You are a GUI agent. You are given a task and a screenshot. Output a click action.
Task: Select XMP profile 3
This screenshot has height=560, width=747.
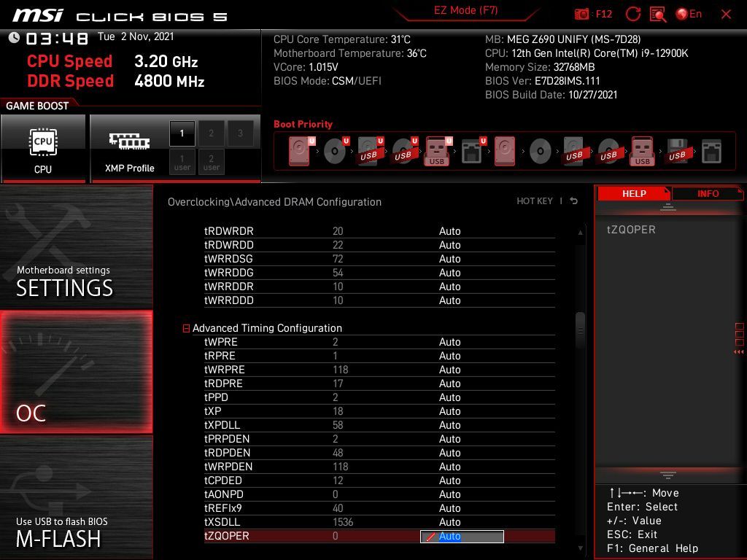pos(240,133)
